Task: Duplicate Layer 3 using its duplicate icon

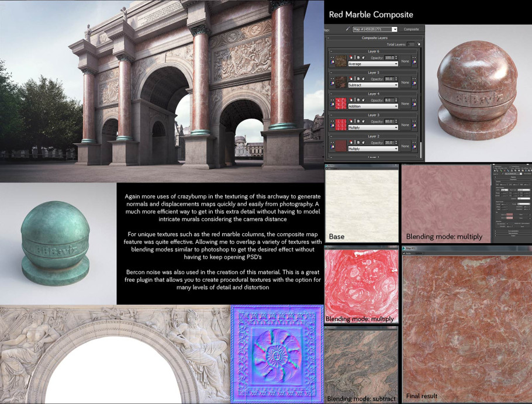Action: tap(364, 121)
